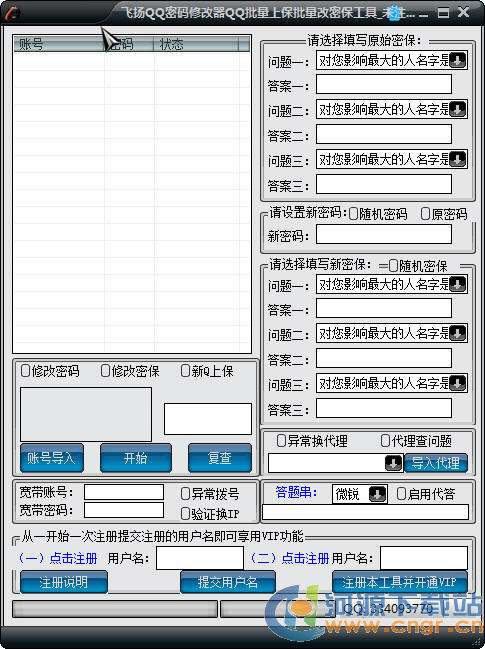Image resolution: width=485 pixels, height=649 pixels.
Task: Click the 新密码 input field
Action: pyautogui.click(x=384, y=234)
